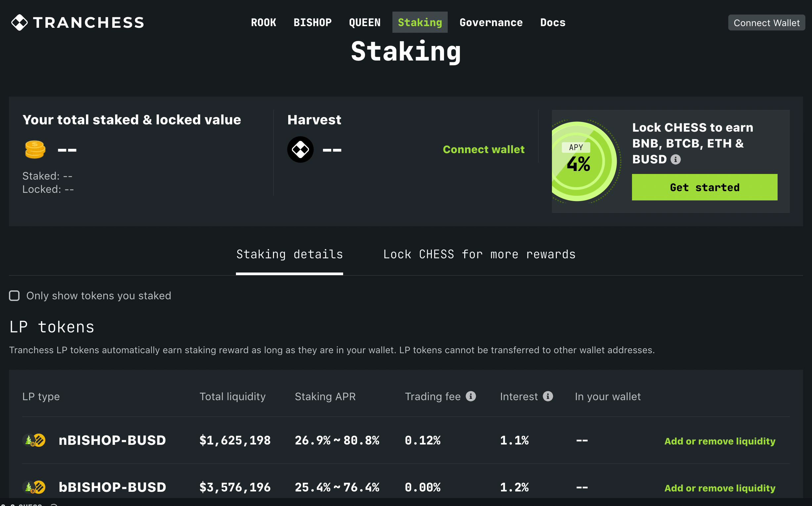Select the Staking details tab
Image resolution: width=812 pixels, height=506 pixels.
pos(290,254)
